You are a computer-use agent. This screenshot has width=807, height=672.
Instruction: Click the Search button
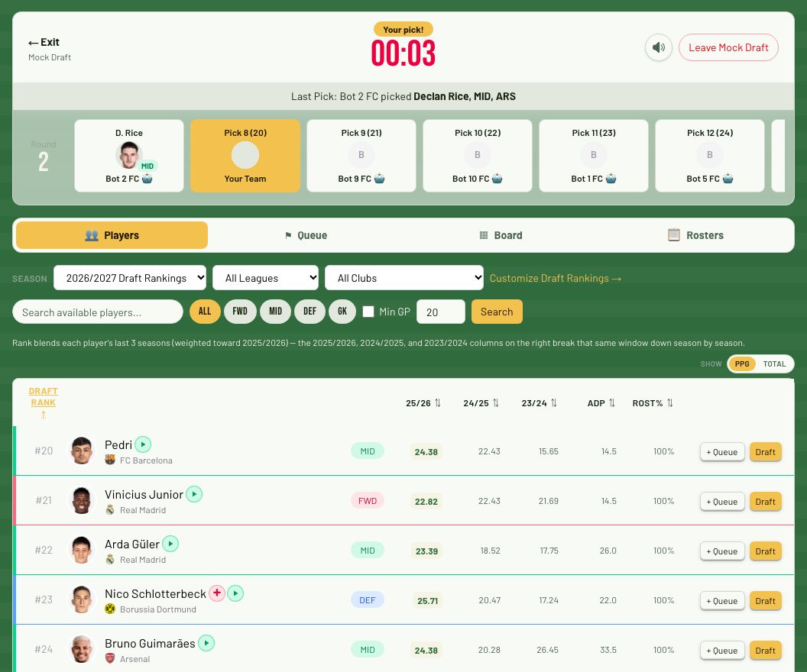tap(497, 312)
